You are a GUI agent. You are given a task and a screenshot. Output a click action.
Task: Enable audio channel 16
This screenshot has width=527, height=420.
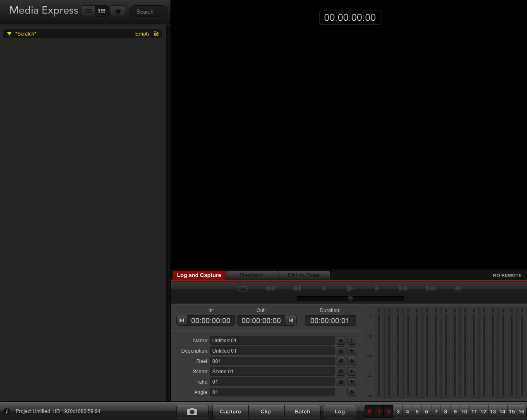pyautogui.click(x=522, y=412)
